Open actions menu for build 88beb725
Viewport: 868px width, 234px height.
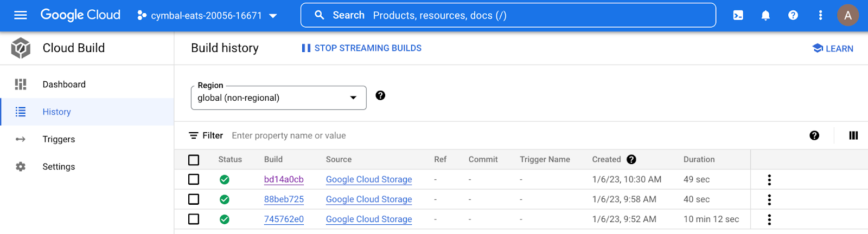769,199
